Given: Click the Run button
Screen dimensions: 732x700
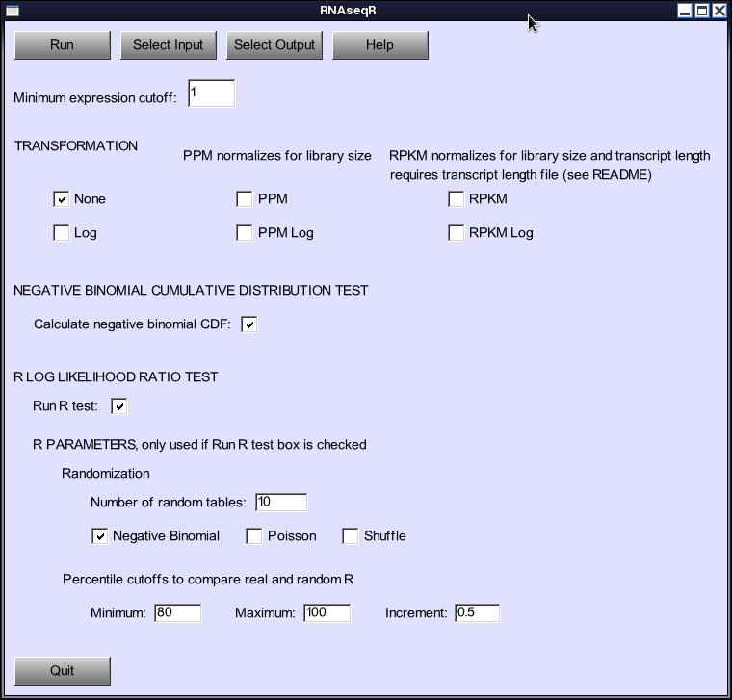Looking at the screenshot, I should [x=63, y=45].
